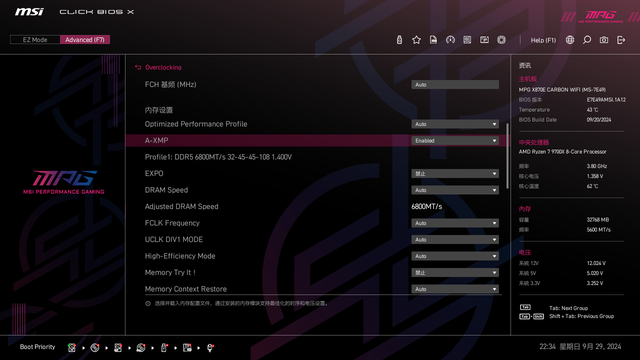Open the DRAM Speed dropdown

click(455, 190)
